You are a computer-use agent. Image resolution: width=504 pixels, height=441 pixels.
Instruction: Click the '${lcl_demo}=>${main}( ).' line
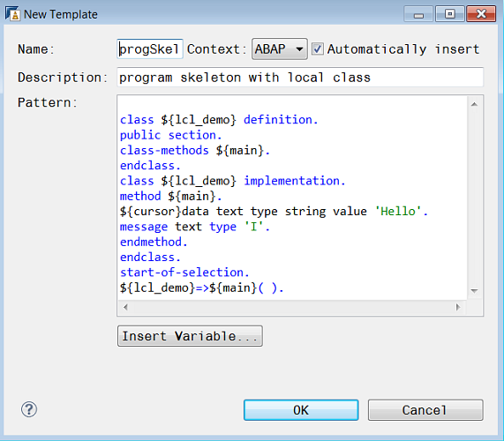(202, 288)
